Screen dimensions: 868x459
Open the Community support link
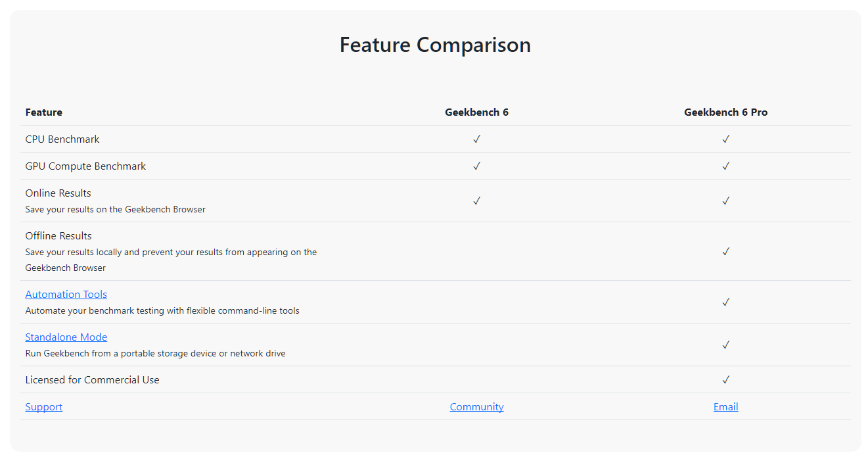[x=476, y=407]
